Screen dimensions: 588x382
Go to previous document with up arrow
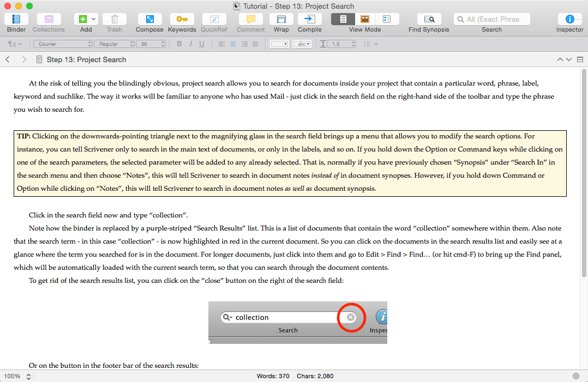coord(560,59)
